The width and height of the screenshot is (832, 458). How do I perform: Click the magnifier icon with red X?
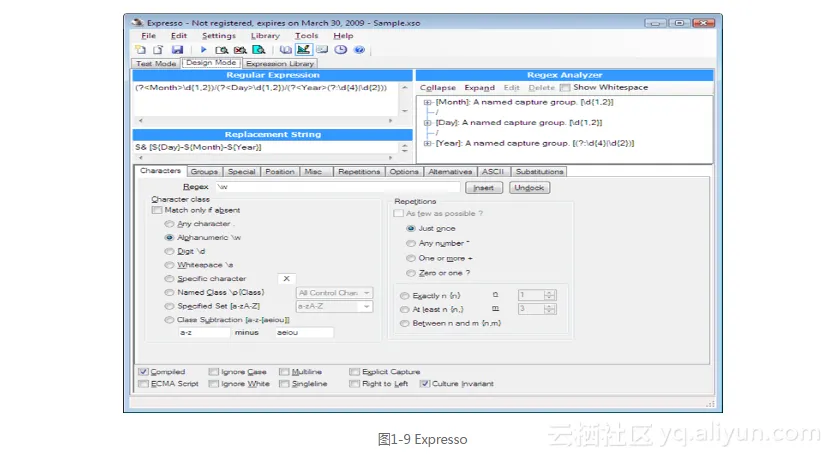240,50
